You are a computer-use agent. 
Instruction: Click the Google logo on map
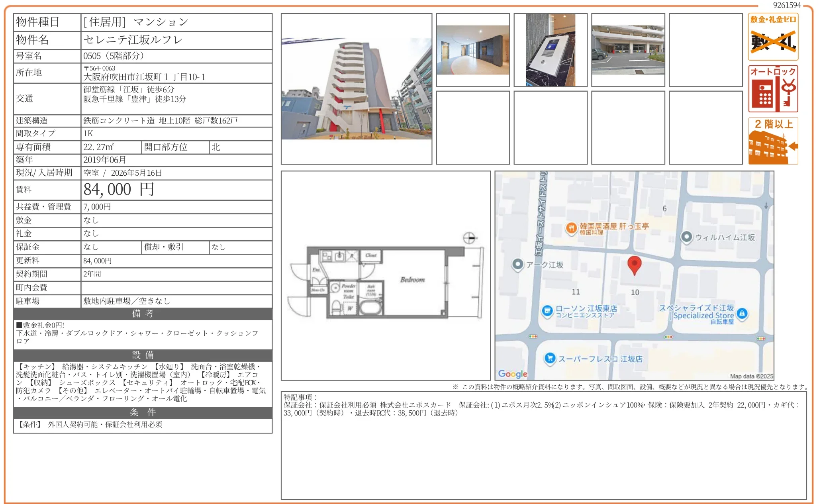(x=512, y=374)
